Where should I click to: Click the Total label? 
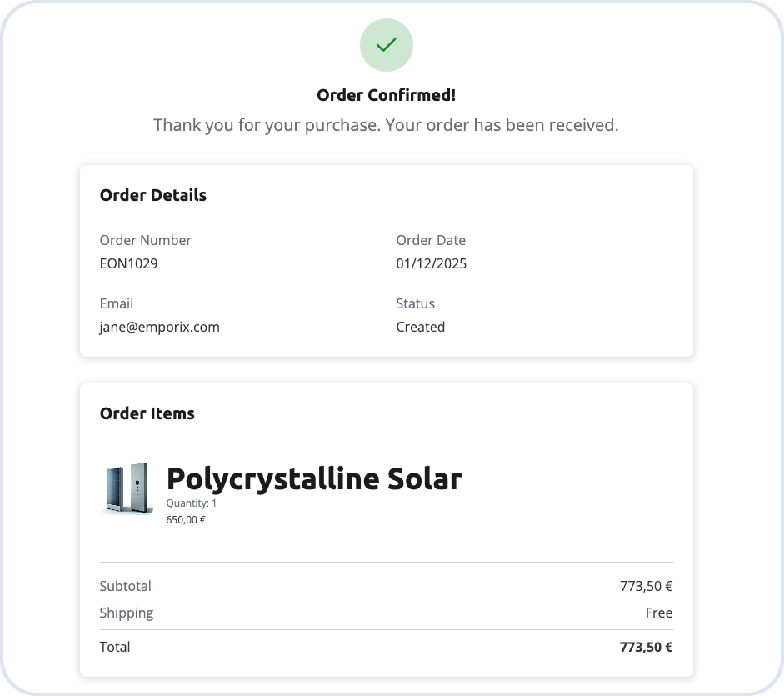[114, 647]
